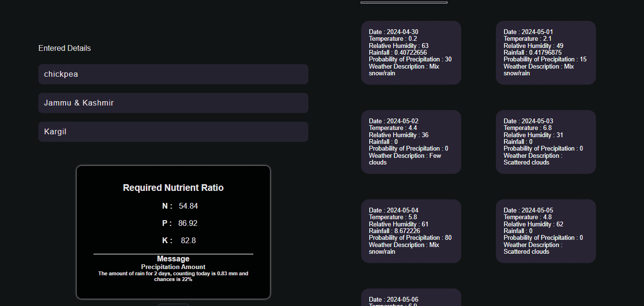
Task: Click Temperature : 6.8 text
Action: coord(527,128)
